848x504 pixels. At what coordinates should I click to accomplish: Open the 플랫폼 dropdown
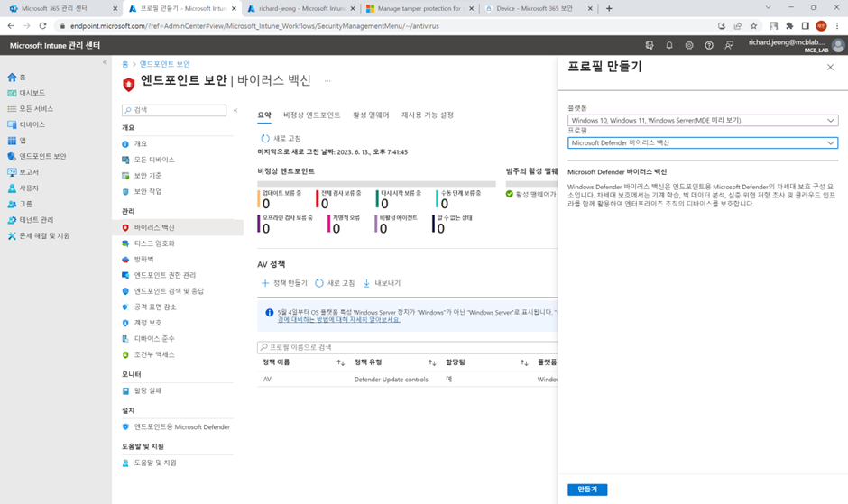click(703, 120)
